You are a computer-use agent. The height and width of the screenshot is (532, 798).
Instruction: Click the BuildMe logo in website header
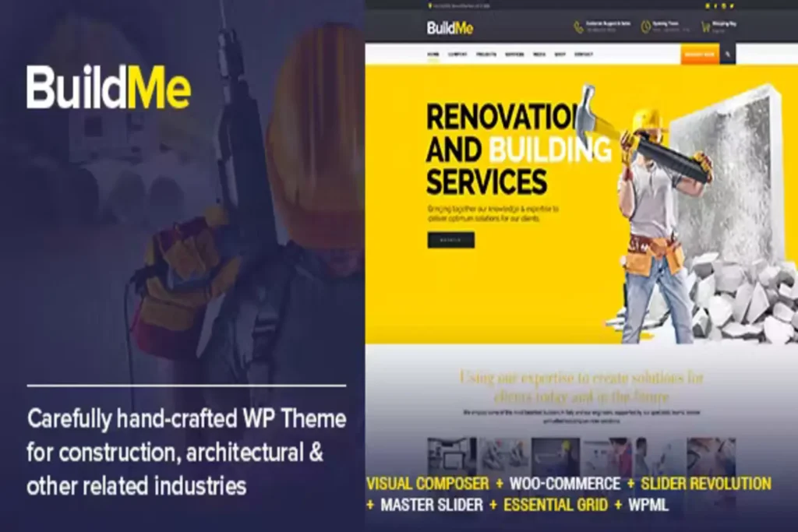[450, 28]
